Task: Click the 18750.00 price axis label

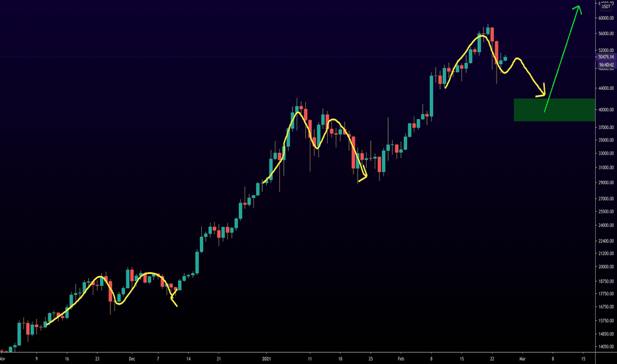Action: [x=606, y=281]
